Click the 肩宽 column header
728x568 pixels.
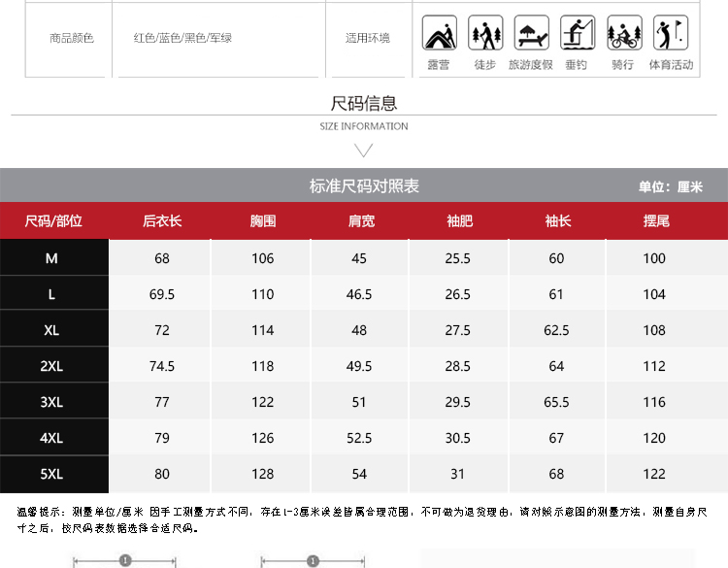tap(361, 221)
